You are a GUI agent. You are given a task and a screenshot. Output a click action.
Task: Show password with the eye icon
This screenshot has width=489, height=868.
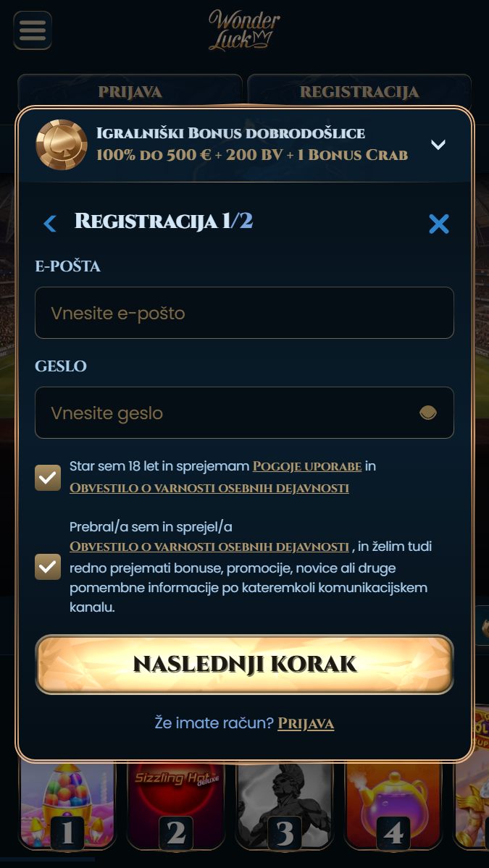tap(427, 413)
